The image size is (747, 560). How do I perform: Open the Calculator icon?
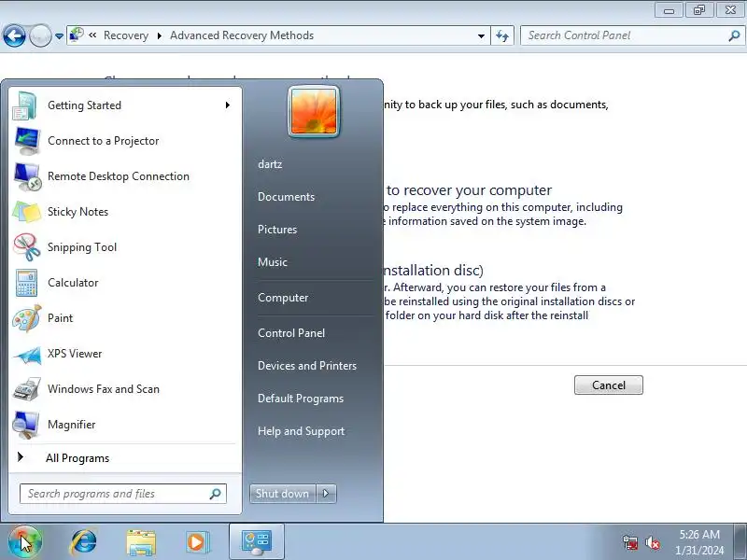point(26,283)
